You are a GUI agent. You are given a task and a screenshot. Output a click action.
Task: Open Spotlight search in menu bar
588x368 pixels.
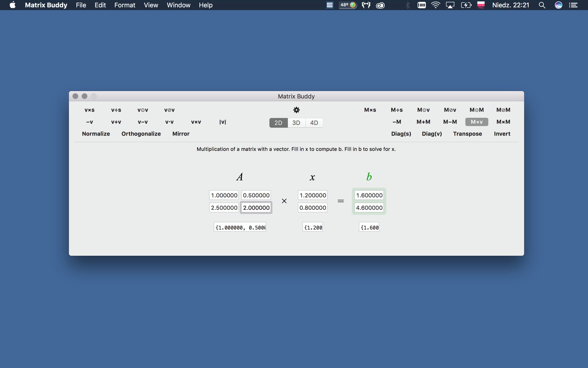[542, 5]
